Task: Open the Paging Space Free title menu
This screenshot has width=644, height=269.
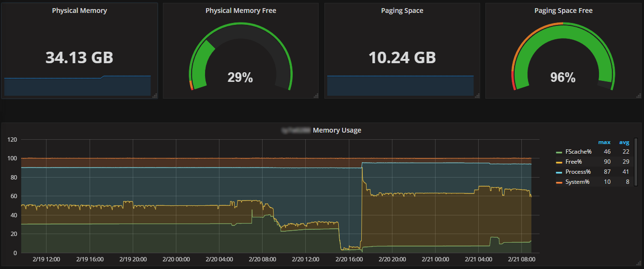Action: tap(563, 11)
